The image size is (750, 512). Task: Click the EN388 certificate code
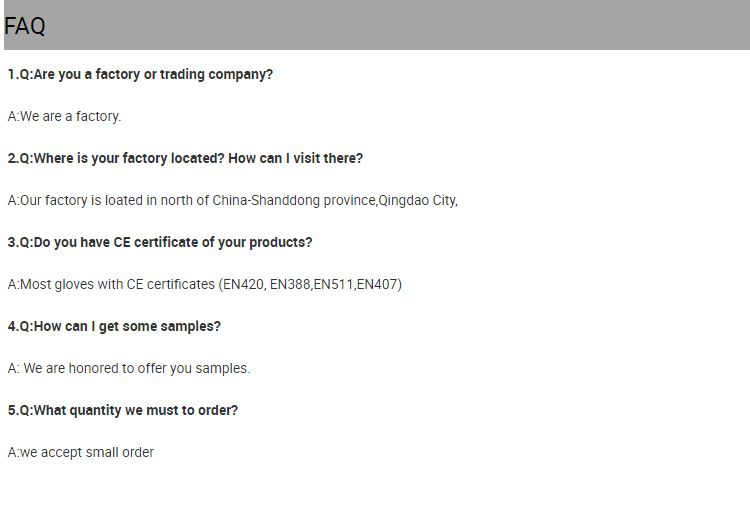click(290, 284)
